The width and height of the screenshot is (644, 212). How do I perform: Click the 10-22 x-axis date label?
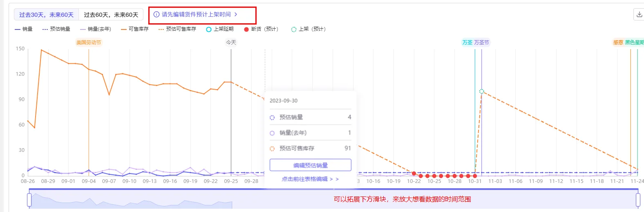coord(414,181)
